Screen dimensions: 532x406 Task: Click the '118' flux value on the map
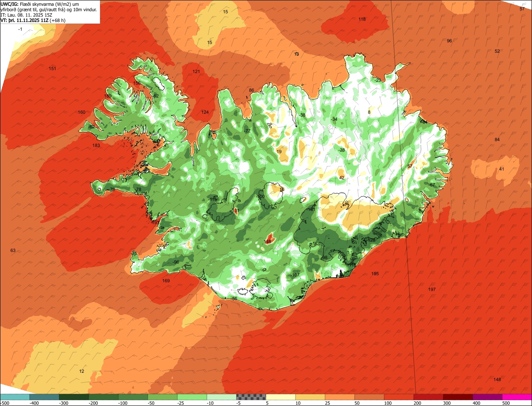[362, 20]
